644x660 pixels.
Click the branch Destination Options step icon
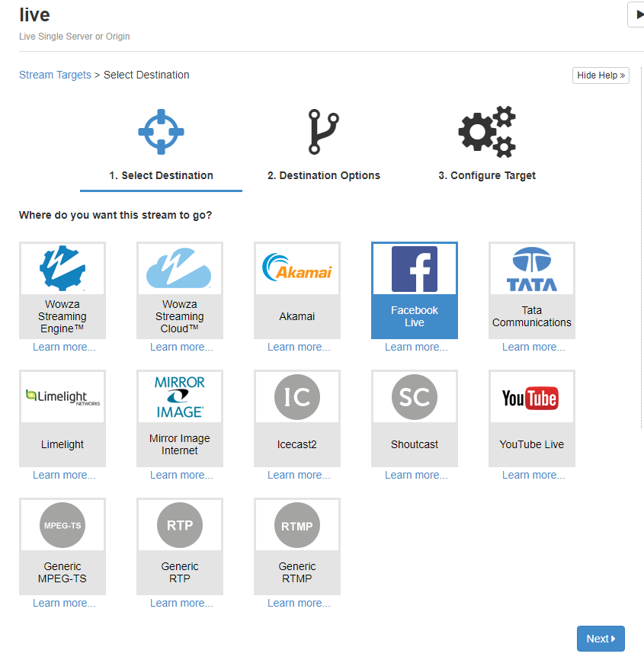click(x=323, y=132)
